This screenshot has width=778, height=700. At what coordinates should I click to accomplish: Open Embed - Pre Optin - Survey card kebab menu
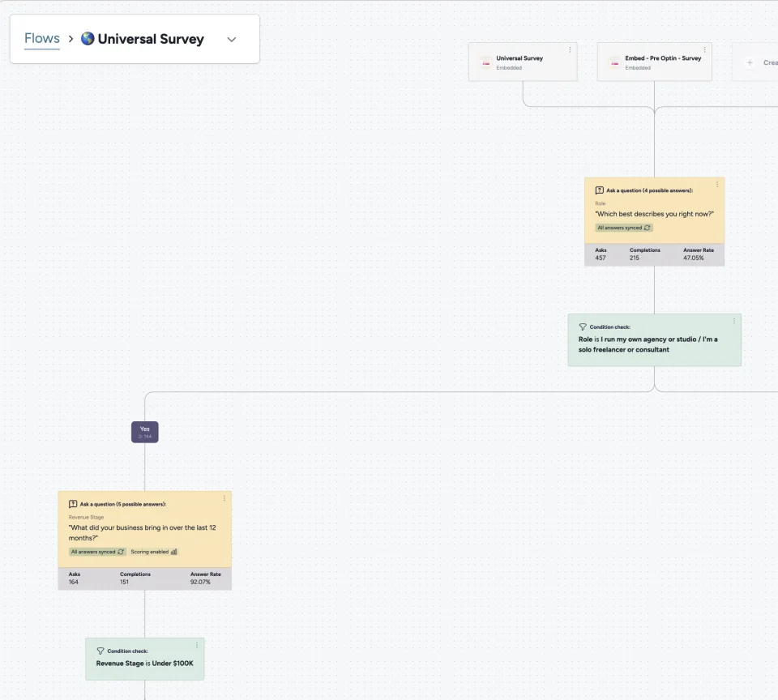(x=704, y=49)
